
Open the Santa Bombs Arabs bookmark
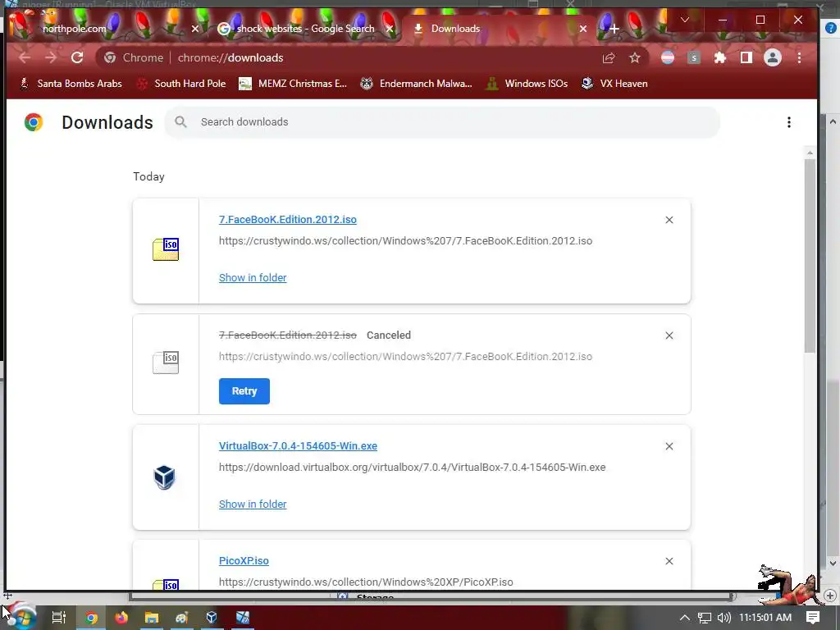pyautogui.click(x=71, y=84)
